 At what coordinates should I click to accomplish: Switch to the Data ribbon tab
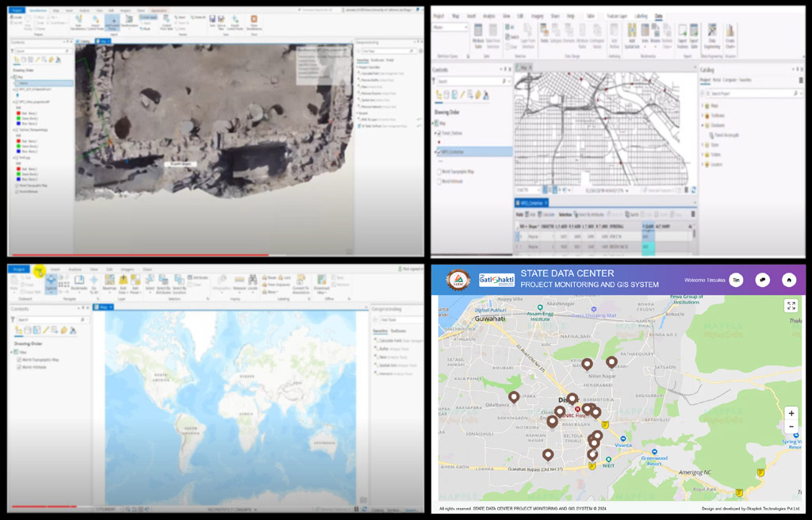point(659,16)
